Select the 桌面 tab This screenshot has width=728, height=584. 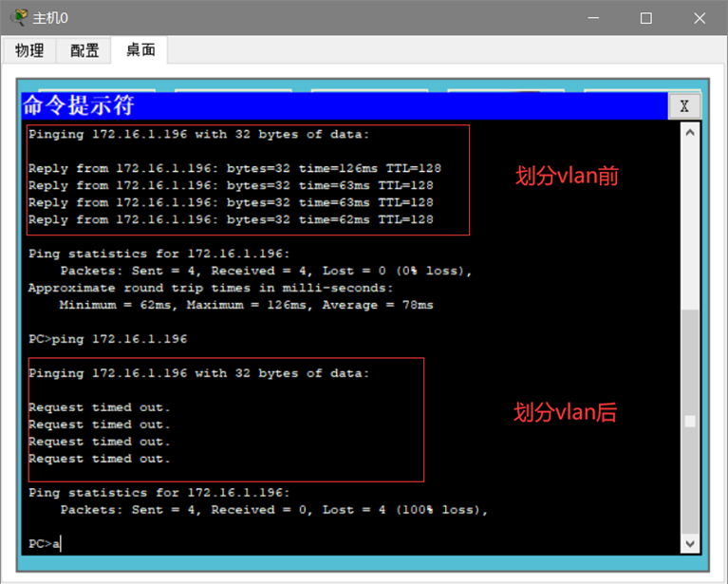pyautogui.click(x=140, y=49)
